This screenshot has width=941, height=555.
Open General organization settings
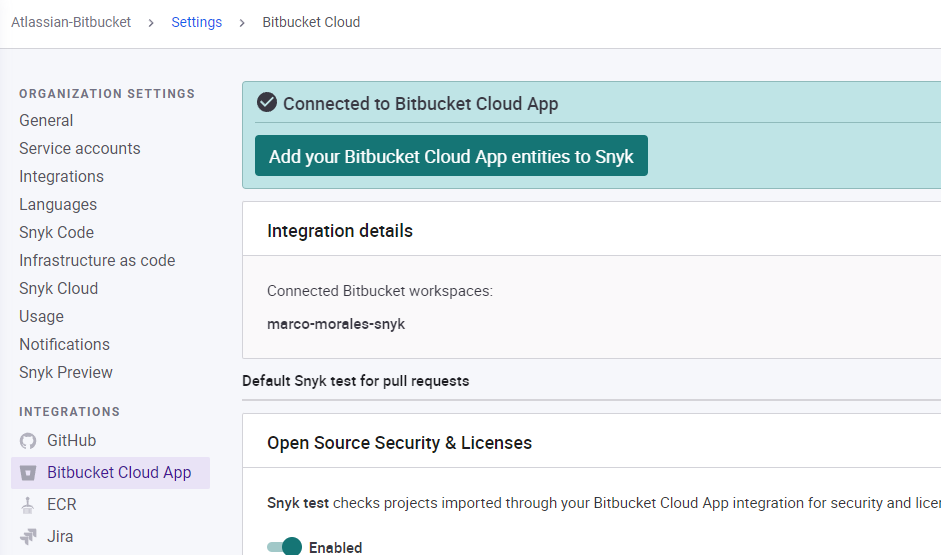[x=46, y=121]
